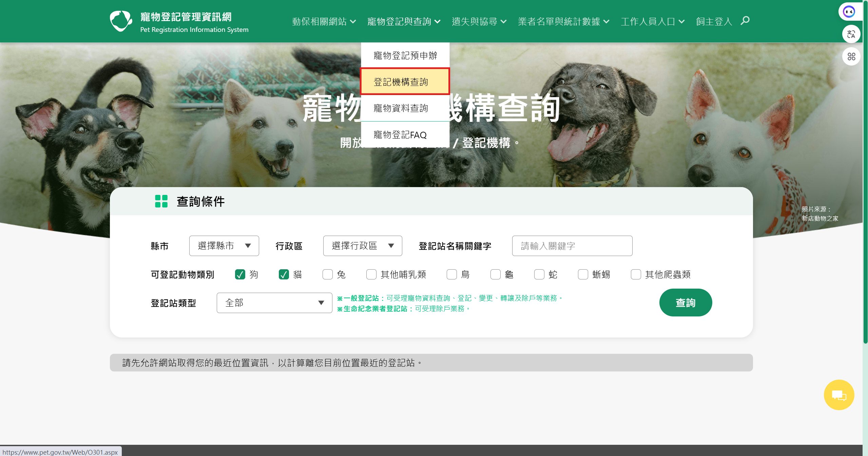The width and height of the screenshot is (868, 456).
Task: Open the 遺失與協尋 navigation menu
Action: [476, 21]
